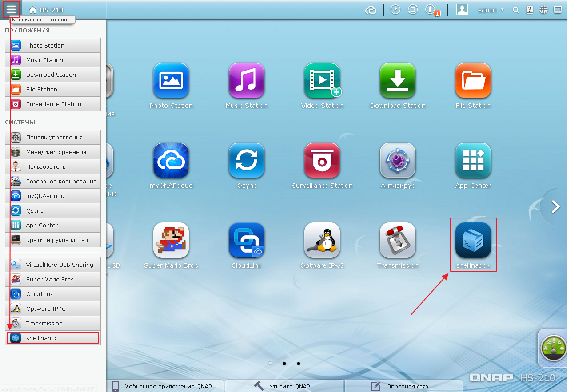The image size is (567, 392).
Task: Click the desktop preferences monitor icon
Action: click(557, 10)
